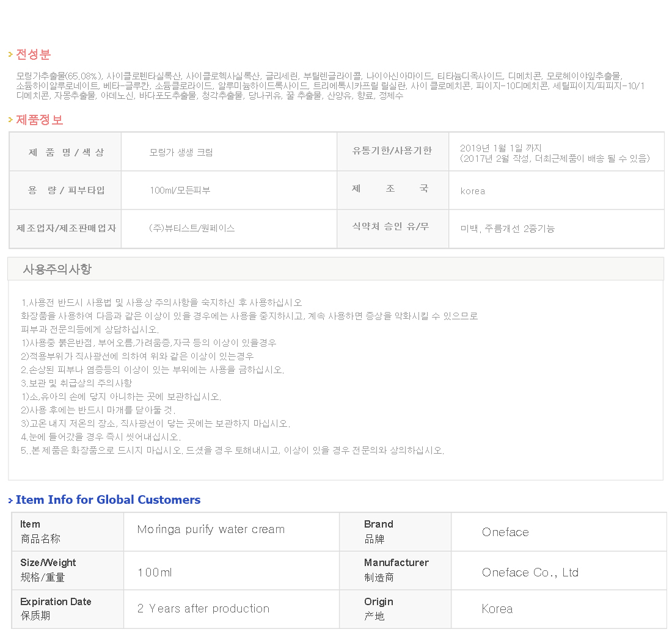Select the korea value in 제조국 row
The image size is (672, 632).
click(473, 191)
